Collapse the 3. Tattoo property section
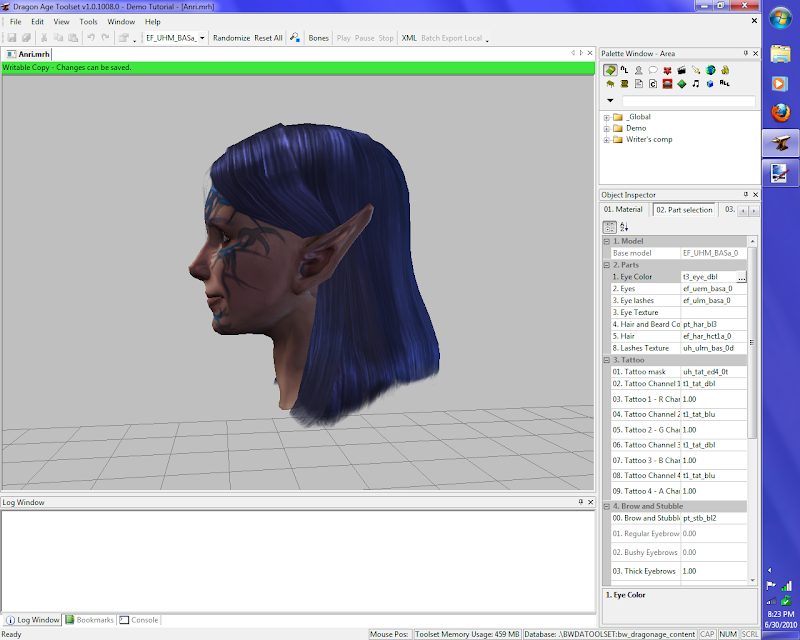This screenshot has width=800, height=640. coord(606,359)
